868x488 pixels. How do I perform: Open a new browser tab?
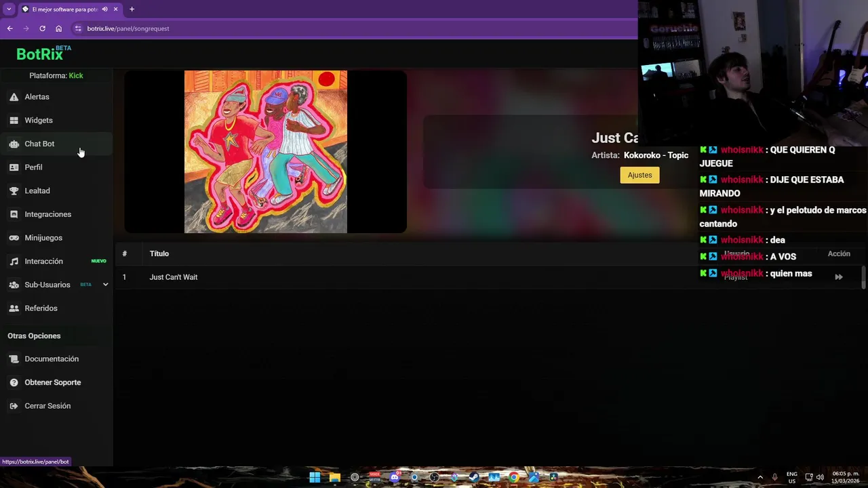tap(132, 9)
